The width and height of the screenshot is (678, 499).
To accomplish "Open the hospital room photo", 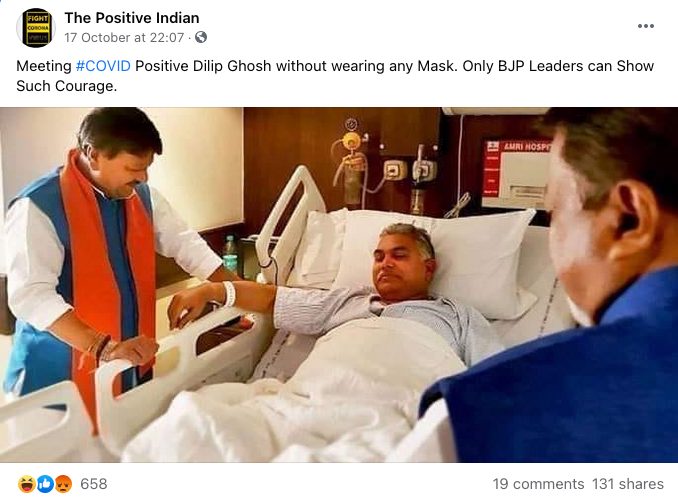I will (x=339, y=285).
